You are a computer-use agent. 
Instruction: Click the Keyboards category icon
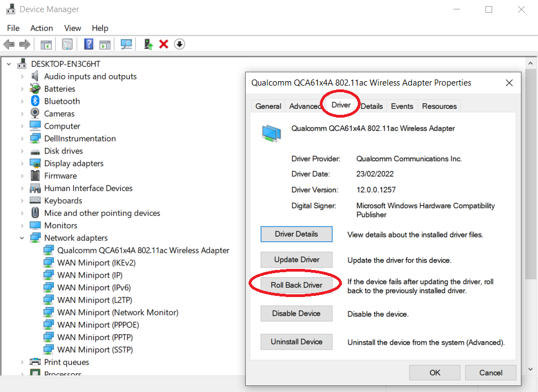click(35, 200)
